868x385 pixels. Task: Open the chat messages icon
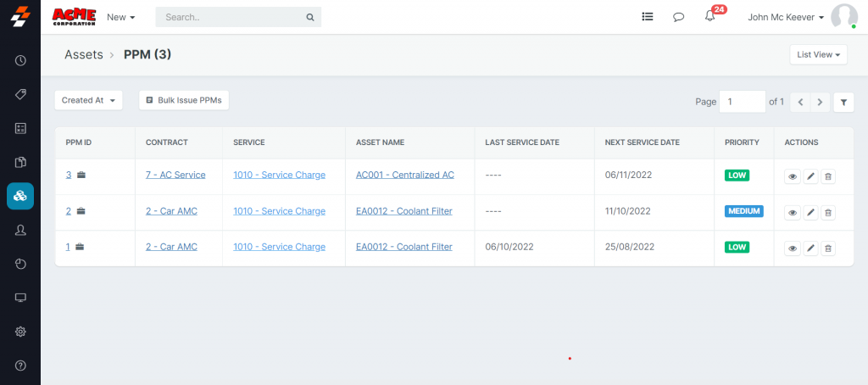678,17
